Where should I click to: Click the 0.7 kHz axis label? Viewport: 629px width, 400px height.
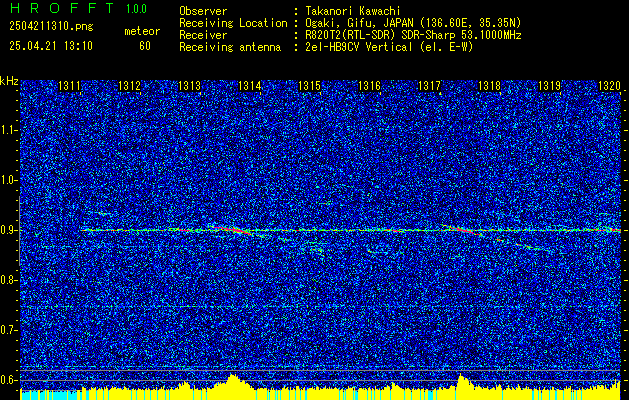tap(8, 330)
